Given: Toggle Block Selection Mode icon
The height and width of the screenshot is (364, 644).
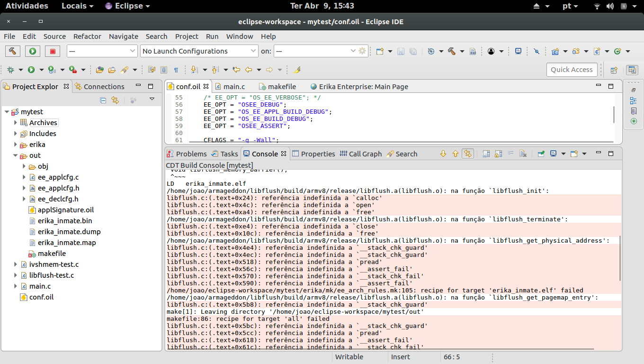Looking at the screenshot, I should click(164, 70).
